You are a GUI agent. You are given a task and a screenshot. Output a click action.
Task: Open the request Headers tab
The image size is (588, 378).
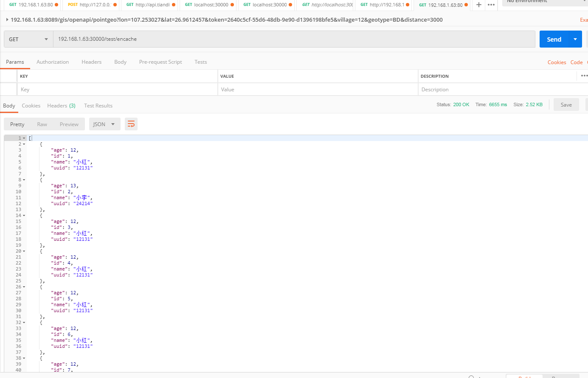coord(91,62)
